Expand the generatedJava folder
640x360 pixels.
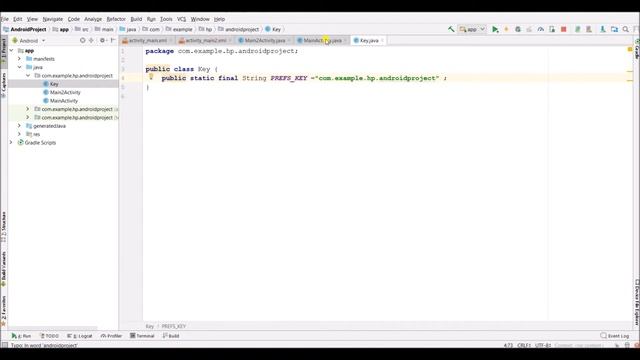19,126
